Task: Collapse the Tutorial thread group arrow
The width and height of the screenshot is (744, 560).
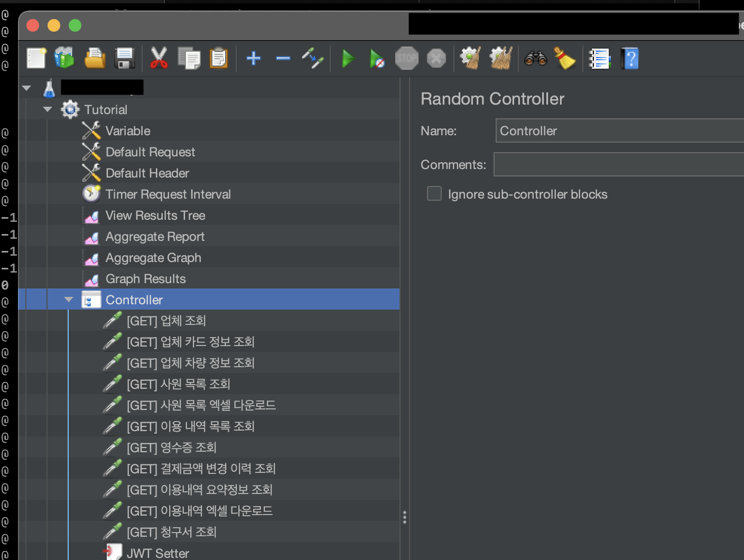Action: pos(48,109)
